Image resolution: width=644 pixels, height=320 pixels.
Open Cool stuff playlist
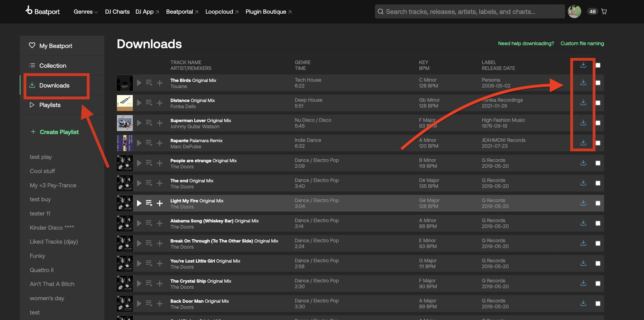(x=42, y=171)
